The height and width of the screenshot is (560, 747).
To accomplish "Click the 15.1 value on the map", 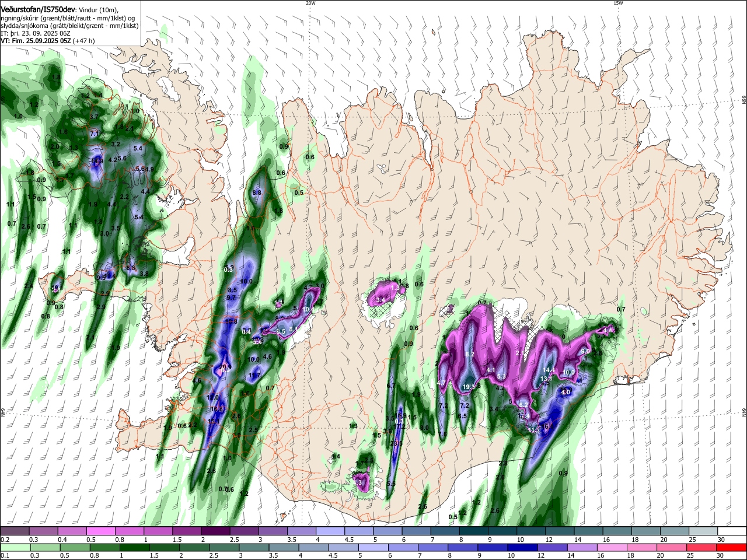I will (214, 421).
